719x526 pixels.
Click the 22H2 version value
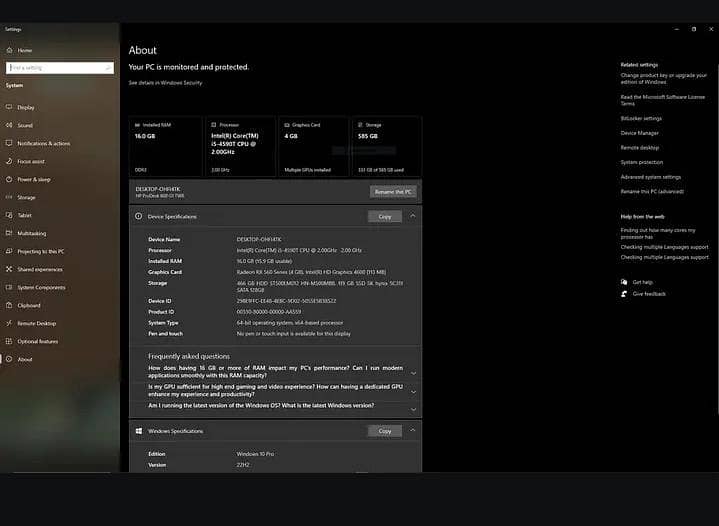[243, 465]
